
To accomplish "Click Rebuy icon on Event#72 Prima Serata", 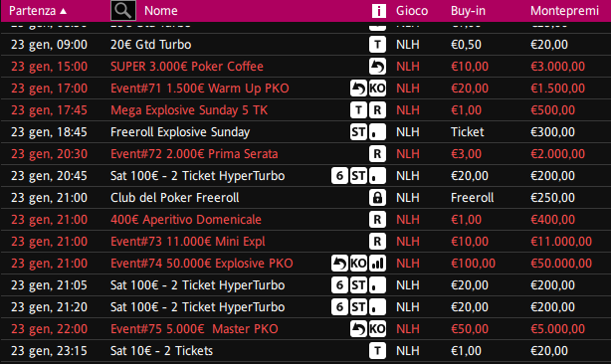I will 377,154.
